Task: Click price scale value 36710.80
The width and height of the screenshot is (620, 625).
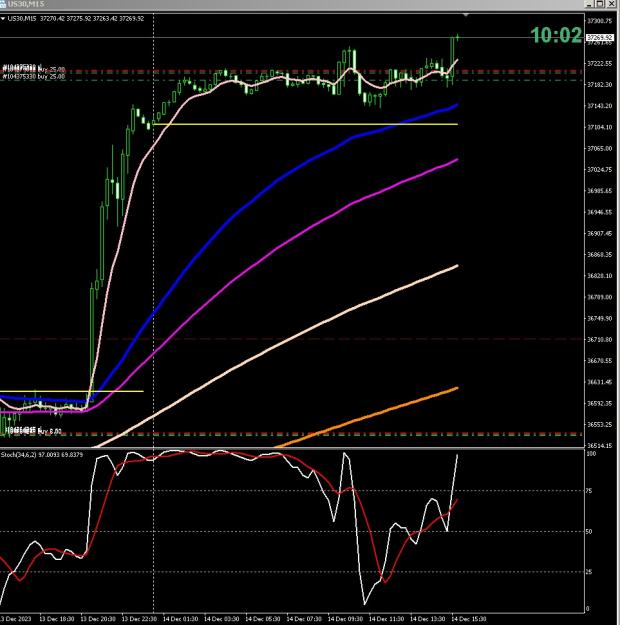Action: coord(600,340)
